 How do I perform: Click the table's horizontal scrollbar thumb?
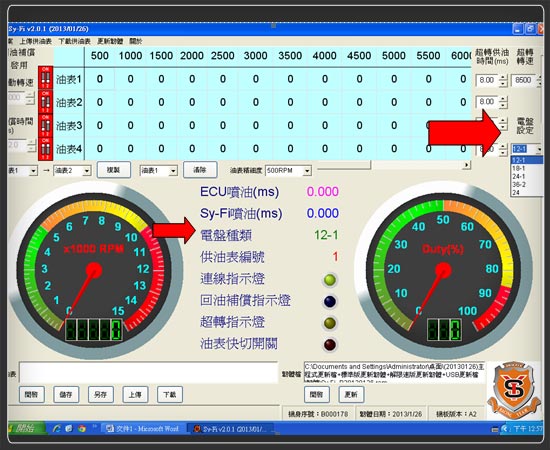coord(344,165)
